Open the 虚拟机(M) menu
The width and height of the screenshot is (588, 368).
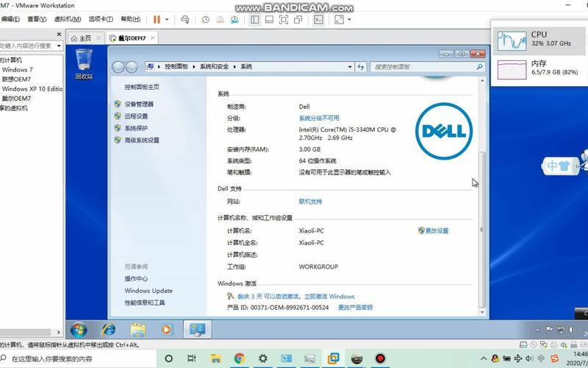pos(68,19)
